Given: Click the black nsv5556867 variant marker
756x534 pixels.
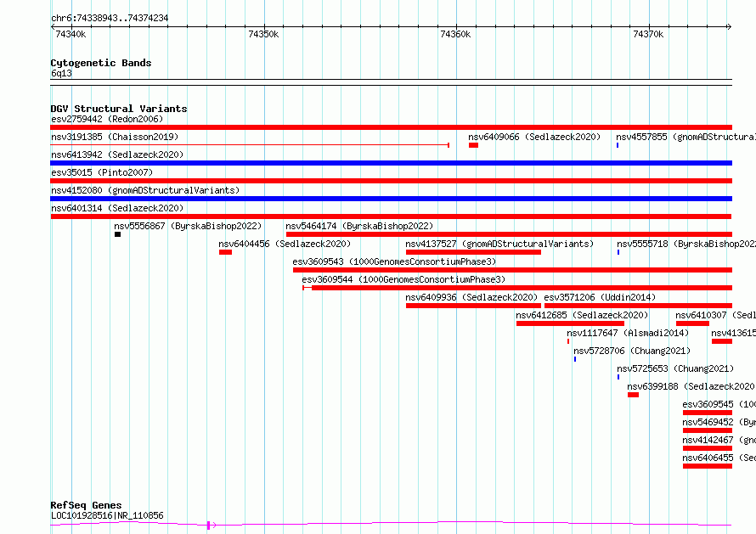Looking at the screenshot, I should click(x=117, y=234).
